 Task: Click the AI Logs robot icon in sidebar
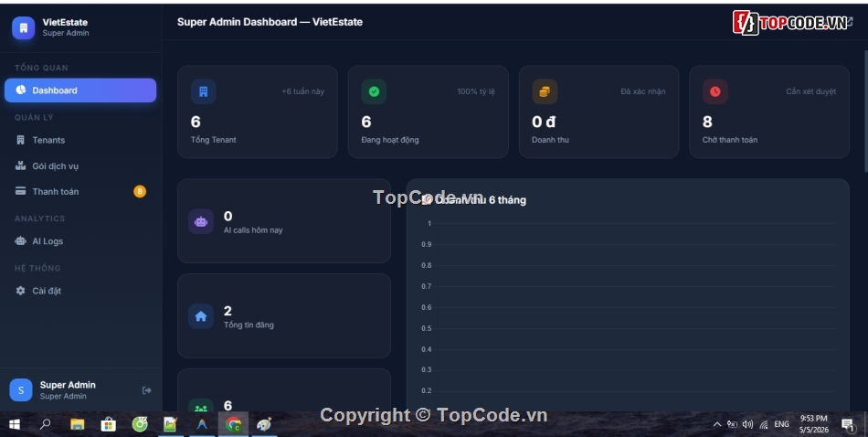(x=20, y=241)
